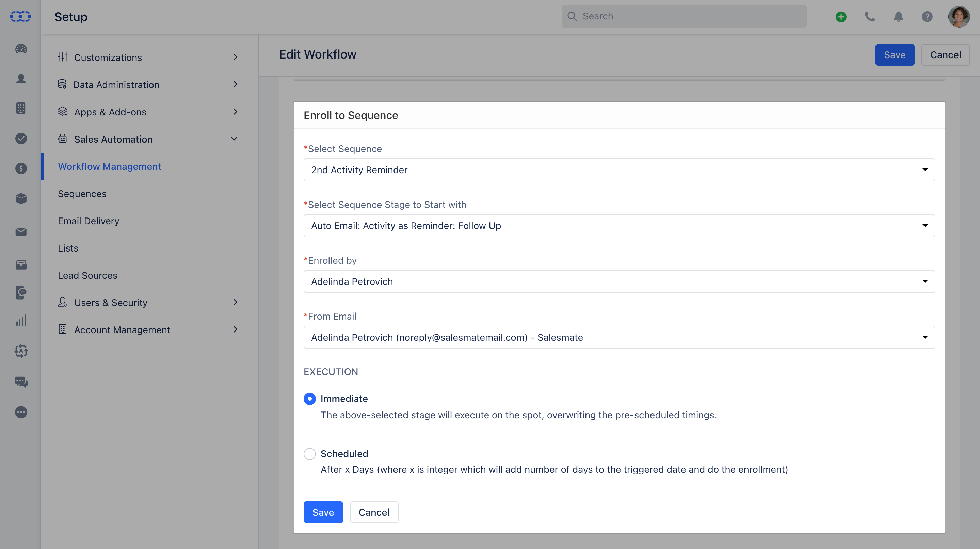
Task: Open Emails envelope icon in sidebar
Action: tap(21, 232)
